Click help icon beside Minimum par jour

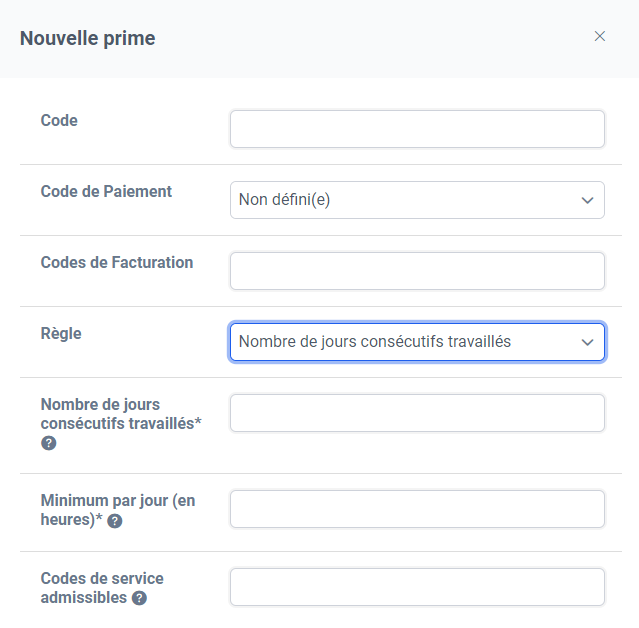115,521
